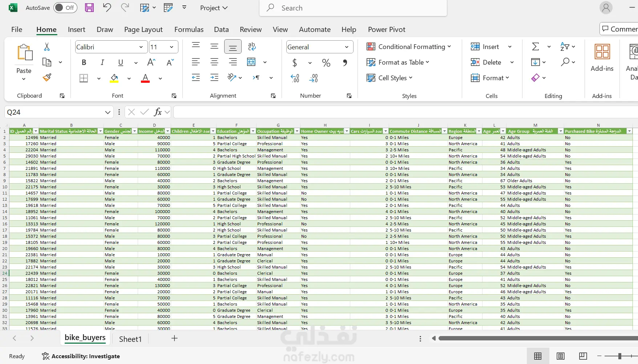
Task: Click the Format Painter brush icon
Action: tap(47, 77)
